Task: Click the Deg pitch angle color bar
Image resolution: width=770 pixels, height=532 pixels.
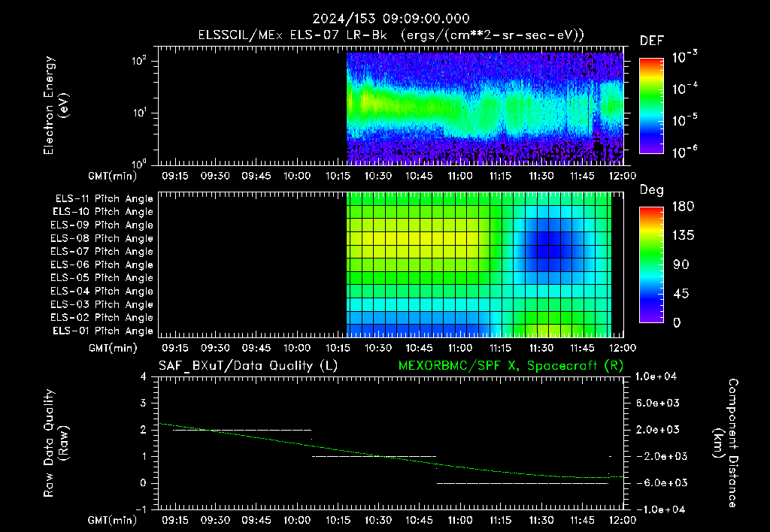Action: [652, 264]
